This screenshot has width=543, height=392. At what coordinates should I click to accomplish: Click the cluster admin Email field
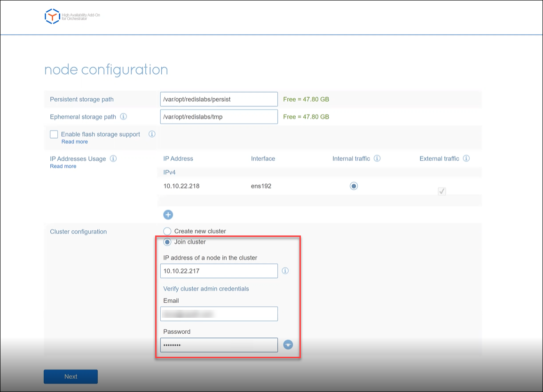click(x=219, y=314)
